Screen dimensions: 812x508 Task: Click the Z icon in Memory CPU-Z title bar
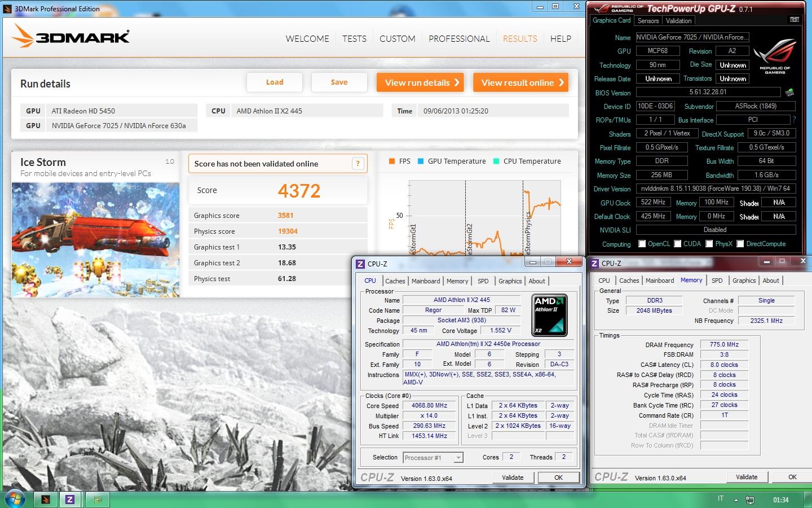[594, 263]
